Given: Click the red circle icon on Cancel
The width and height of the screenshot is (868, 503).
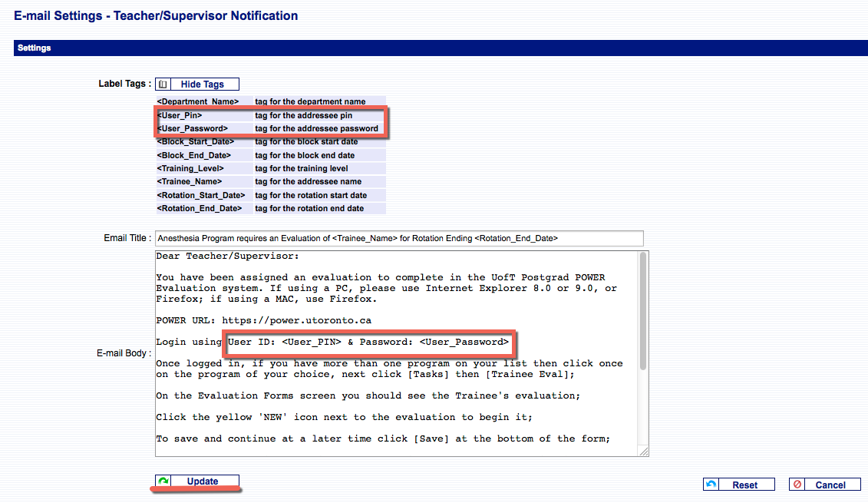Looking at the screenshot, I should (797, 485).
